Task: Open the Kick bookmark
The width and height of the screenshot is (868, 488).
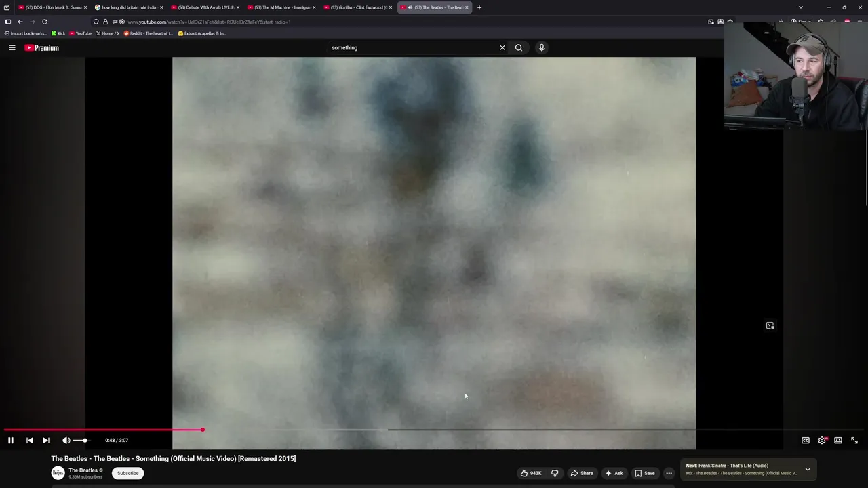Action: [58, 33]
